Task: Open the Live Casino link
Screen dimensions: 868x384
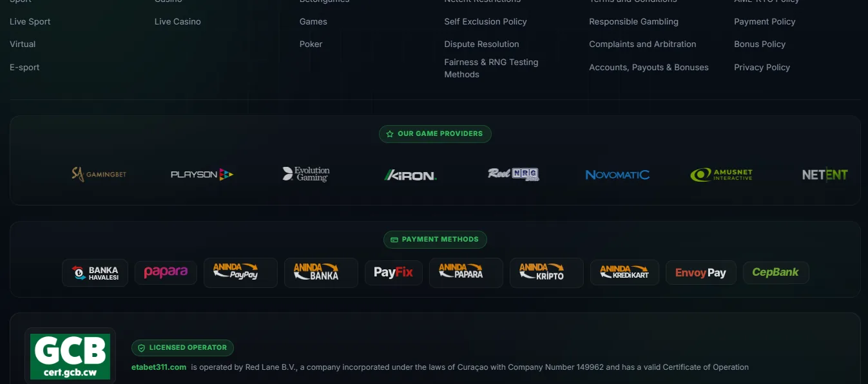Action: (178, 22)
